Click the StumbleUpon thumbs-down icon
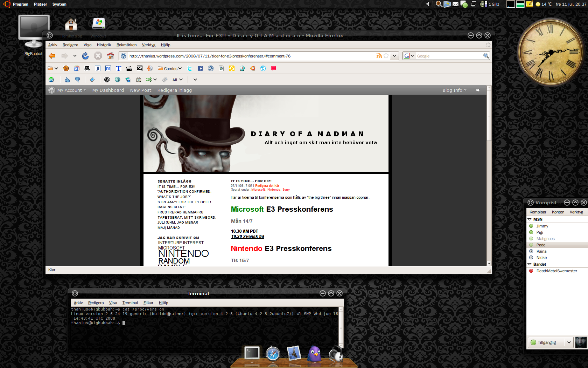 [x=78, y=80]
